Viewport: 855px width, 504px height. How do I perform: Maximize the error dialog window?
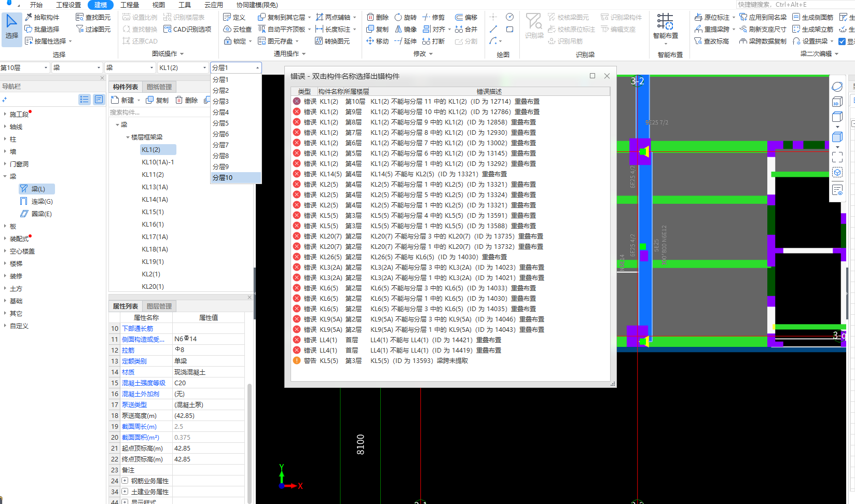[592, 76]
